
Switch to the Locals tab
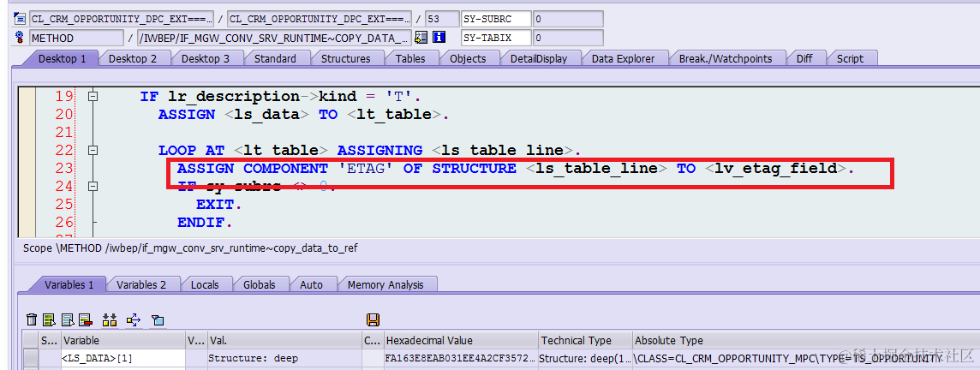tap(205, 284)
